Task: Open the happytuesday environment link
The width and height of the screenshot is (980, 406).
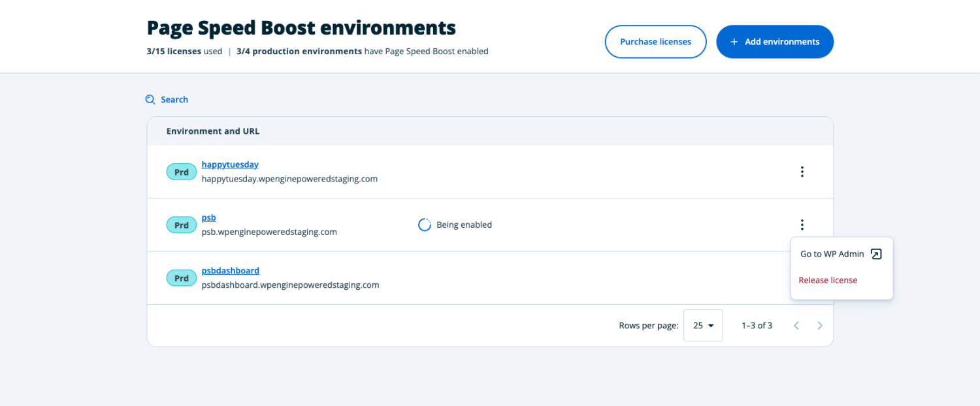Action: coord(230,164)
